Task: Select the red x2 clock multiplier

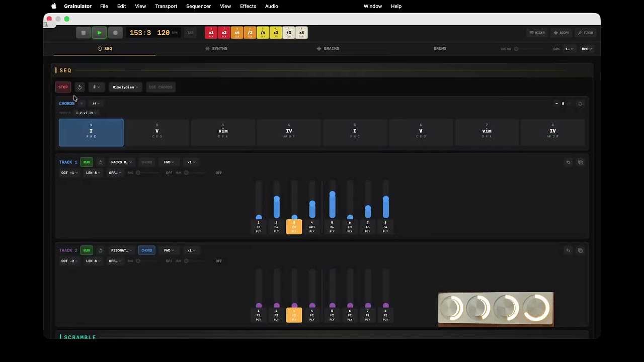Action: (224, 33)
